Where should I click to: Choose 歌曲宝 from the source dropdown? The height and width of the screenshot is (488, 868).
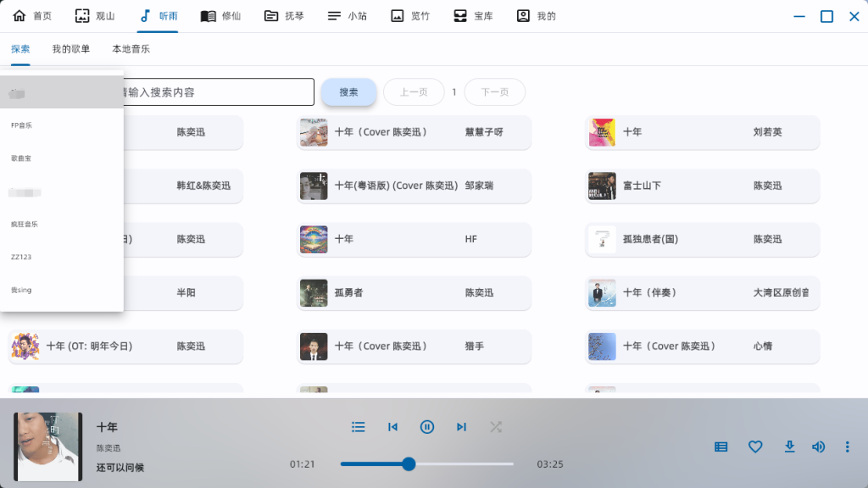(61, 158)
